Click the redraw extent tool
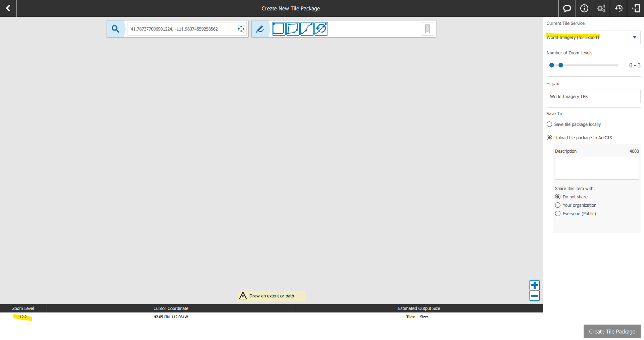The image size is (644, 340). pos(321,29)
